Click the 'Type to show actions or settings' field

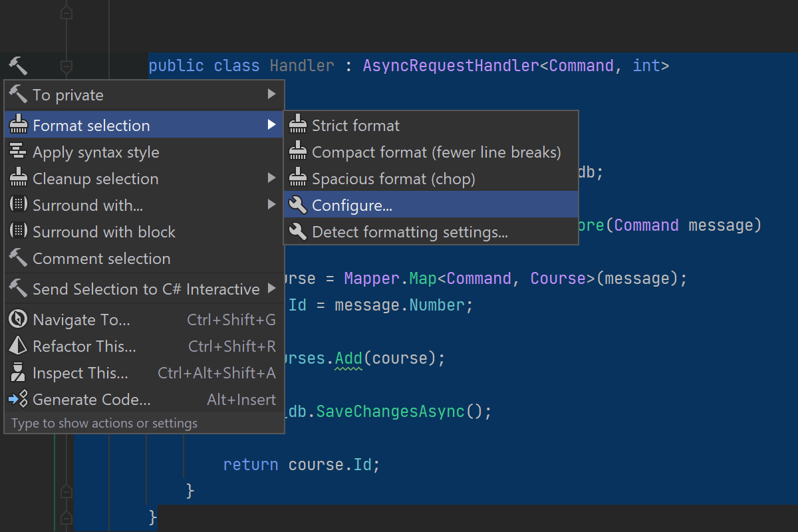pos(144,423)
